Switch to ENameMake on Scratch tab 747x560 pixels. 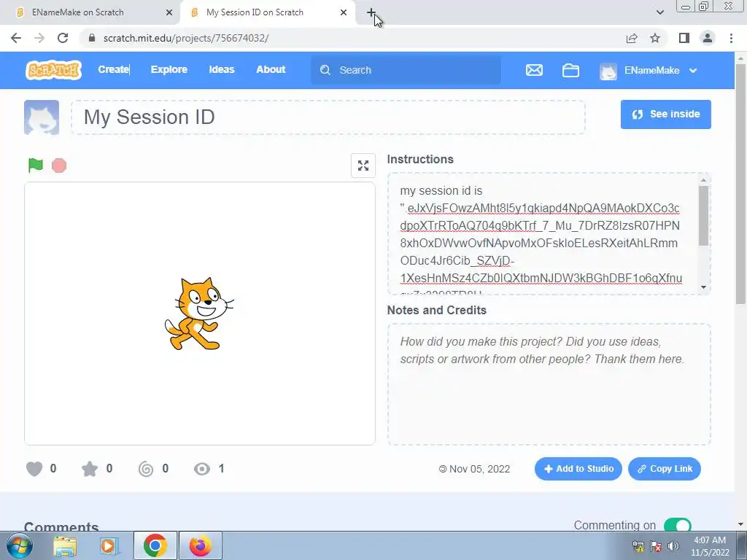(90, 12)
